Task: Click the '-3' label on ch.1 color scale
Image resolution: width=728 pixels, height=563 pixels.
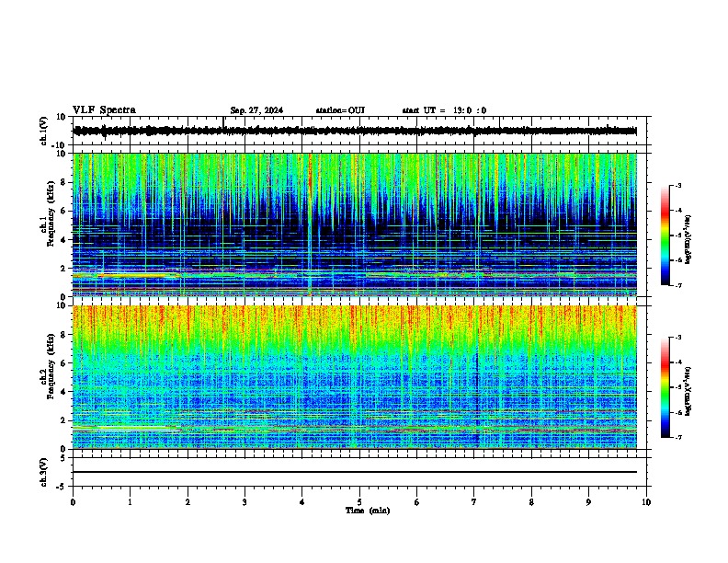Action: pyautogui.click(x=677, y=186)
